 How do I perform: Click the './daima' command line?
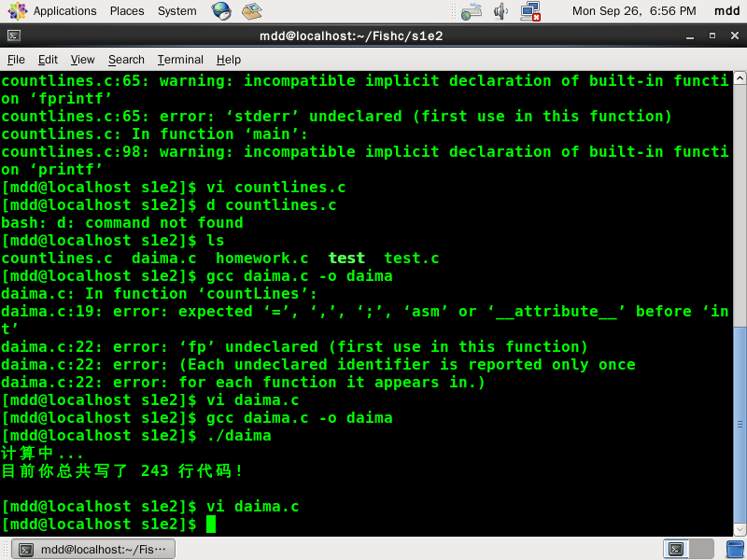[136, 435]
